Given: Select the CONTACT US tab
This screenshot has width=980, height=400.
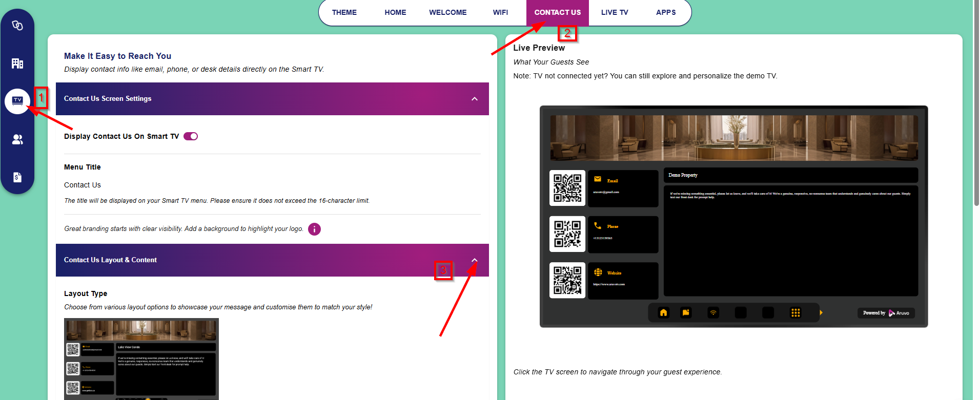Looking at the screenshot, I should (558, 12).
